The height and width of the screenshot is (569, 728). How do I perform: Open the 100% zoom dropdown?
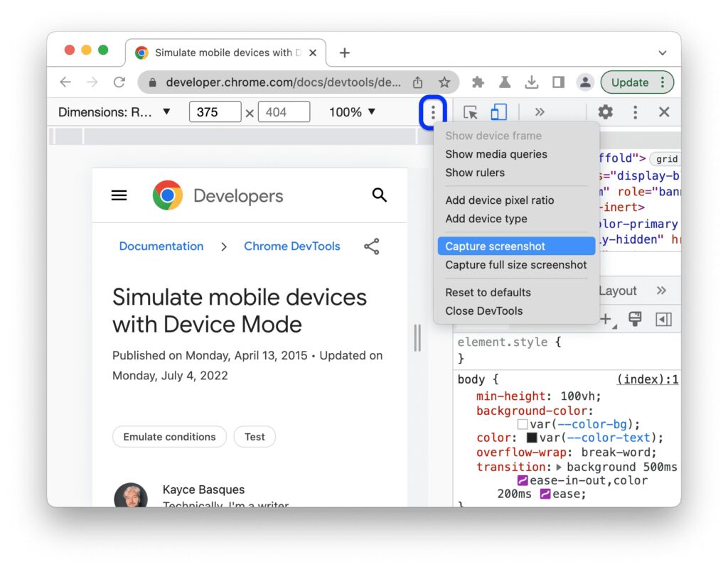point(352,112)
